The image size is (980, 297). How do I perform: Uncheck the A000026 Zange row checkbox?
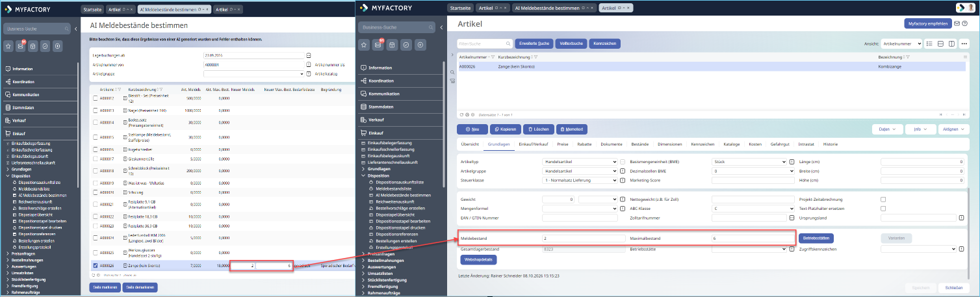click(x=96, y=265)
